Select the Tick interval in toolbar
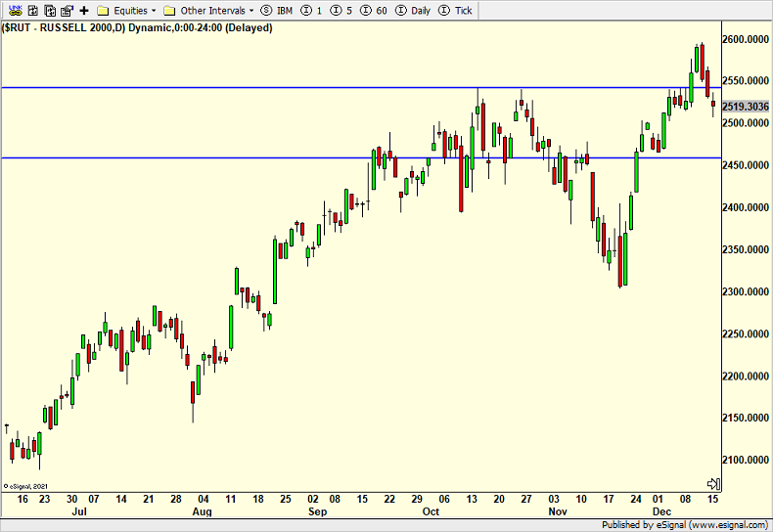773x532 pixels. pos(456,11)
